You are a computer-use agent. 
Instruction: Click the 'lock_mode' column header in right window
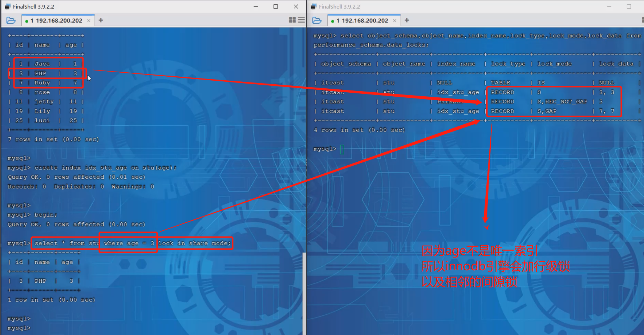pos(555,64)
